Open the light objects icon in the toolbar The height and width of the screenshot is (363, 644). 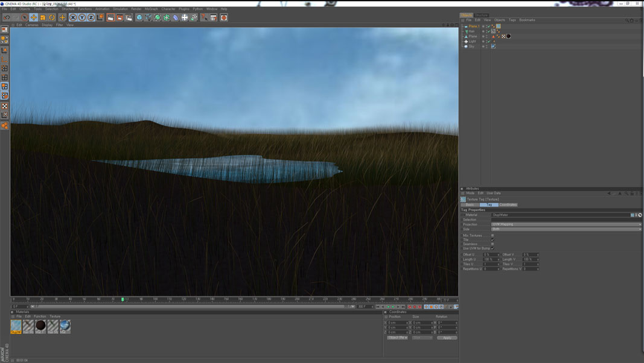[x=185, y=17]
